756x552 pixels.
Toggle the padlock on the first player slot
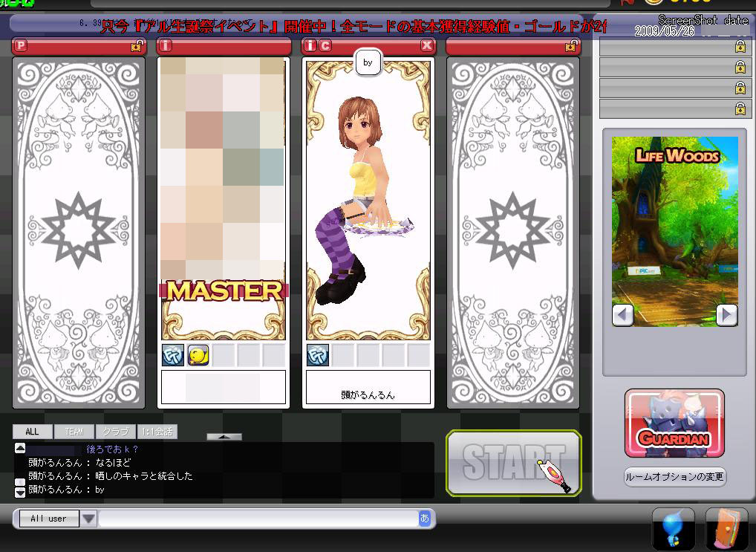click(136, 46)
